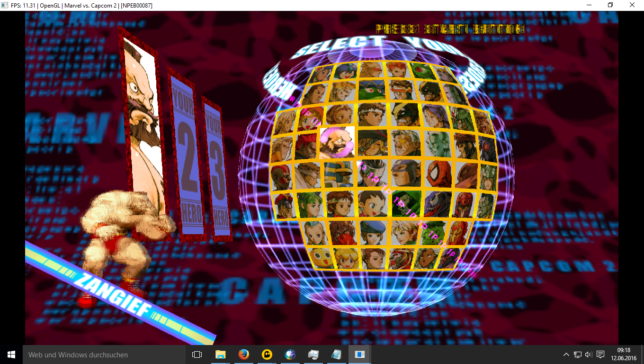Screen dimensions: 644x364
Task: Launch File Explorer from the taskbar
Action: tap(220, 355)
